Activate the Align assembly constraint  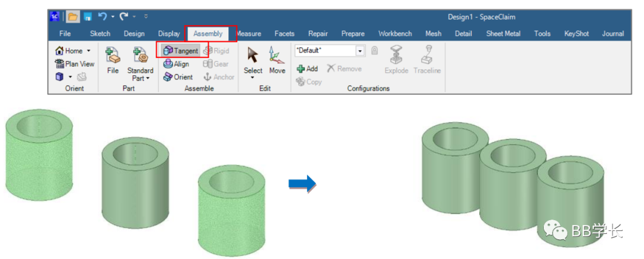(x=176, y=64)
